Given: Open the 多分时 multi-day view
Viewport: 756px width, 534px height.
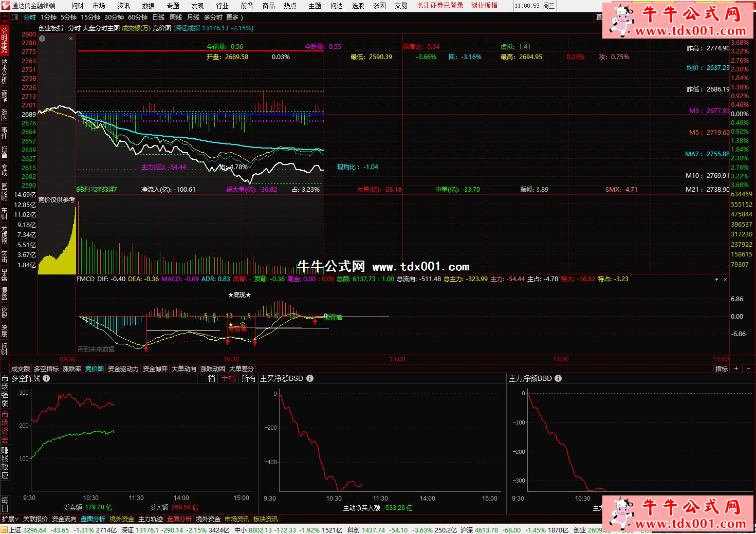Looking at the screenshot, I should [213, 17].
